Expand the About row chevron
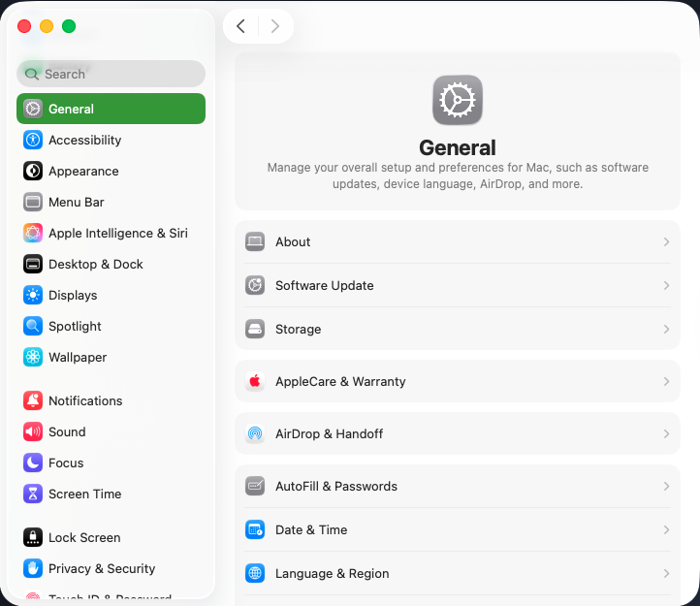This screenshot has height=606, width=700. (x=666, y=241)
